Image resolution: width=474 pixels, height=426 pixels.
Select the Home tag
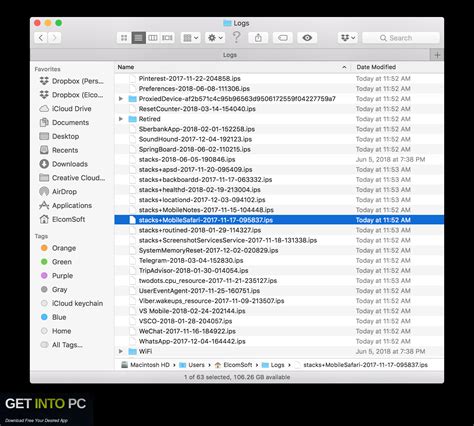[x=56, y=331]
